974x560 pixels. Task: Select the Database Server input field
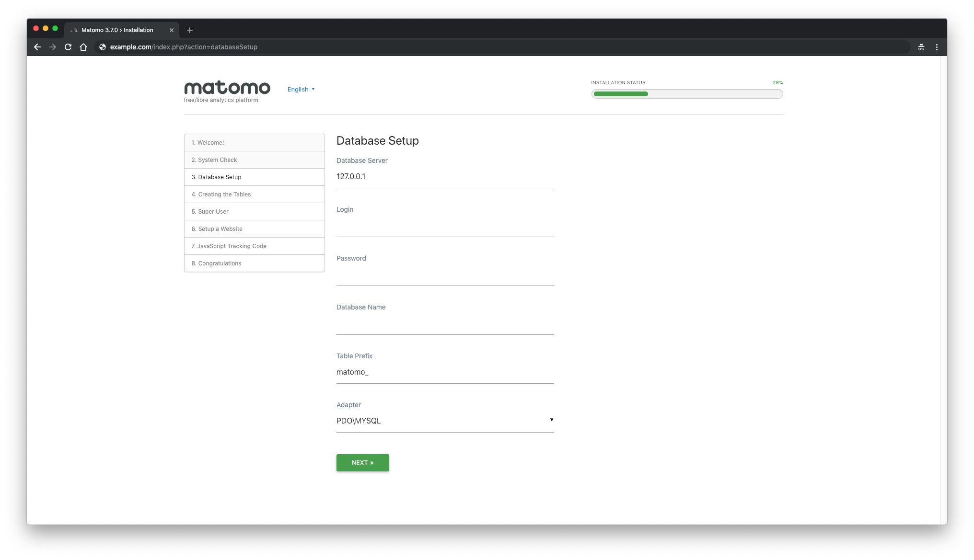pyautogui.click(x=445, y=176)
